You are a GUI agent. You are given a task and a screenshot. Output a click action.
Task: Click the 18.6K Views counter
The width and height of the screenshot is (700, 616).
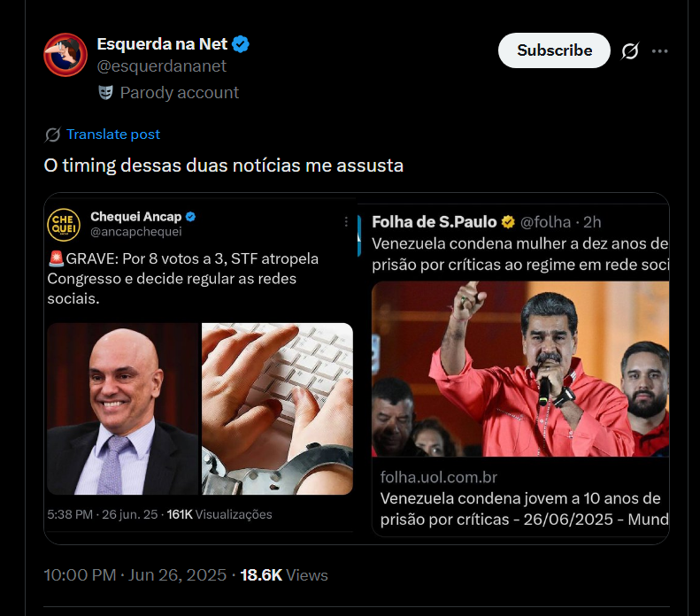click(284, 575)
